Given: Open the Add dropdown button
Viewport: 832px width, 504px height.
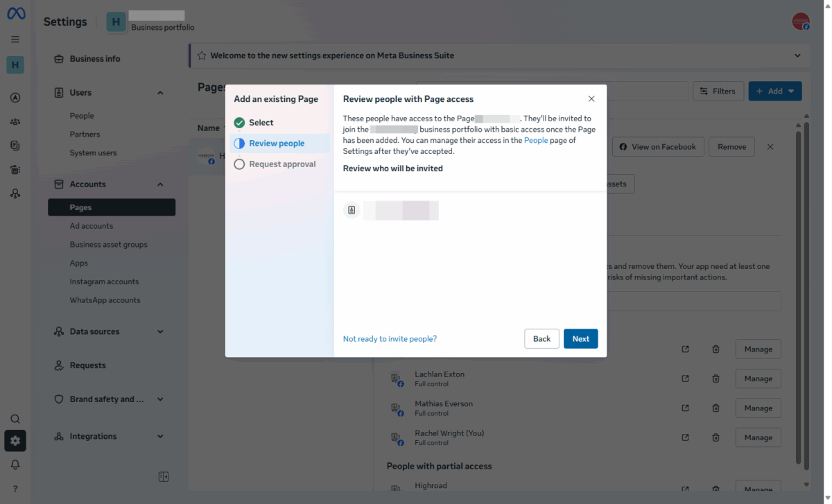Looking at the screenshot, I should point(774,91).
